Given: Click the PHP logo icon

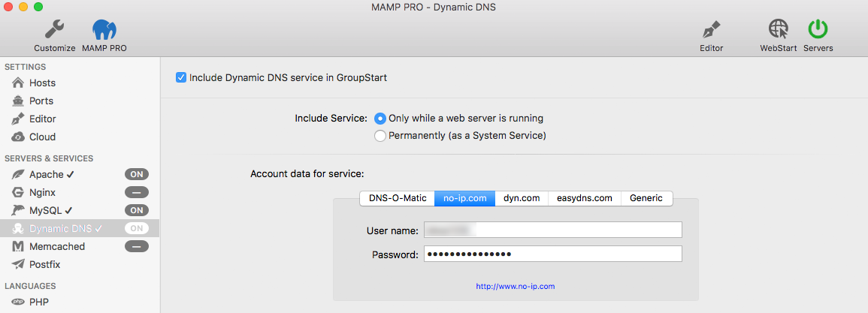Looking at the screenshot, I should point(18,302).
